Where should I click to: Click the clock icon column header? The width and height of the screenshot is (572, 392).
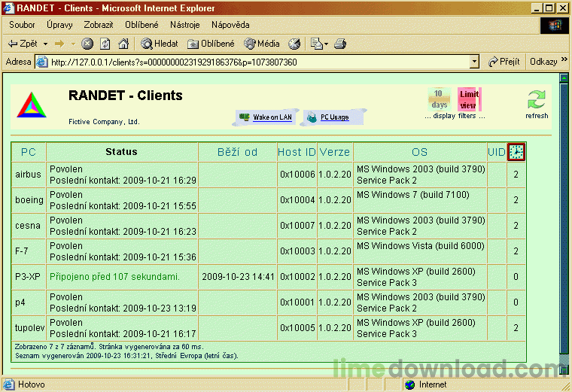coord(516,152)
